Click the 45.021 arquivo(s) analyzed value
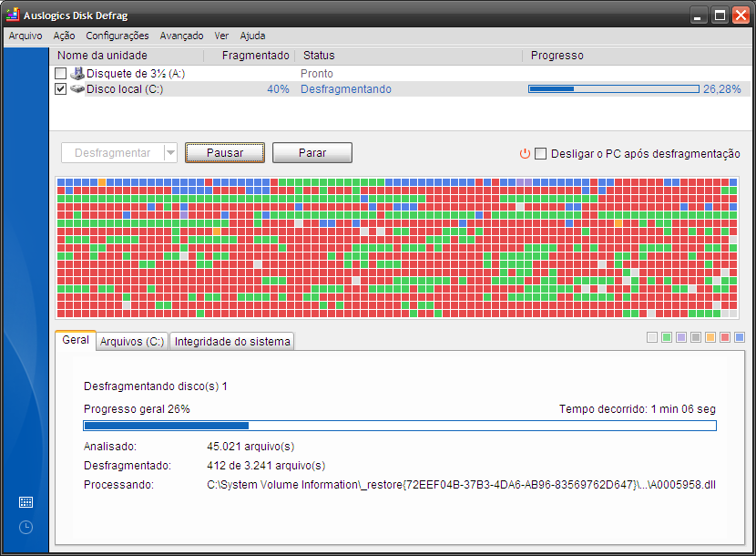This screenshot has width=756, height=556. coord(250,447)
